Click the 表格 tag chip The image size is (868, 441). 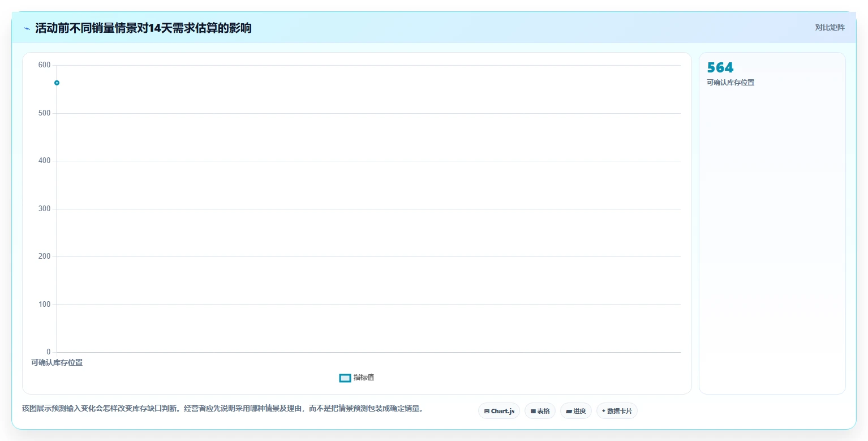[540, 411]
